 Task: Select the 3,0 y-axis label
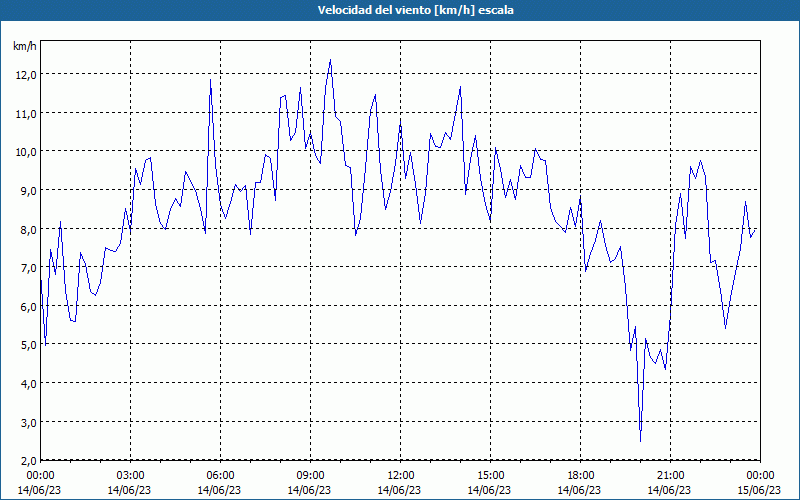point(29,422)
